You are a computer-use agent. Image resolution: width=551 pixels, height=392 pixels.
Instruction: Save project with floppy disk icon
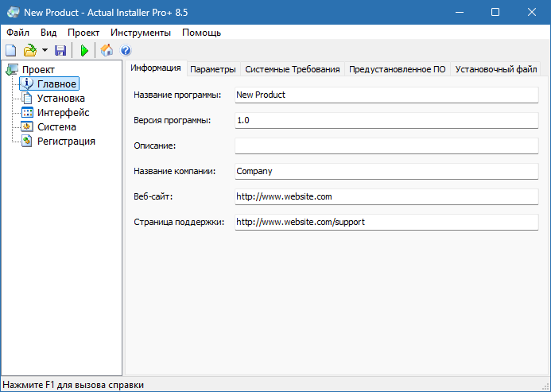tap(60, 50)
